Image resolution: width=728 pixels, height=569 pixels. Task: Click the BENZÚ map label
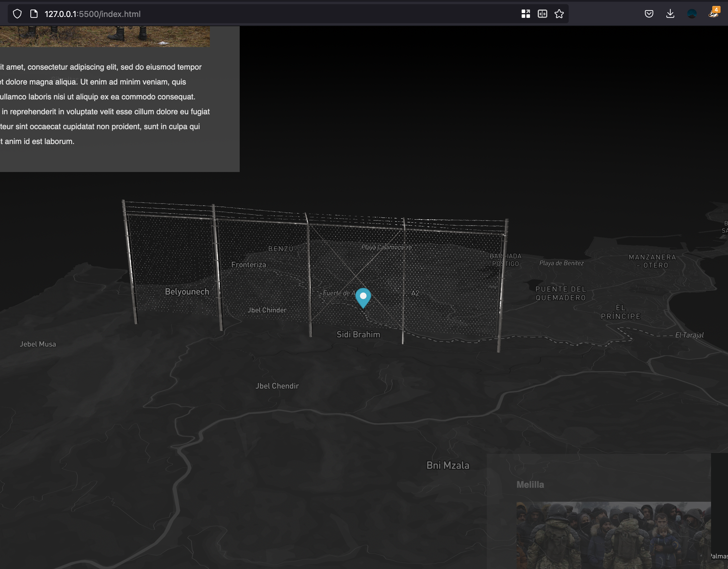click(281, 249)
